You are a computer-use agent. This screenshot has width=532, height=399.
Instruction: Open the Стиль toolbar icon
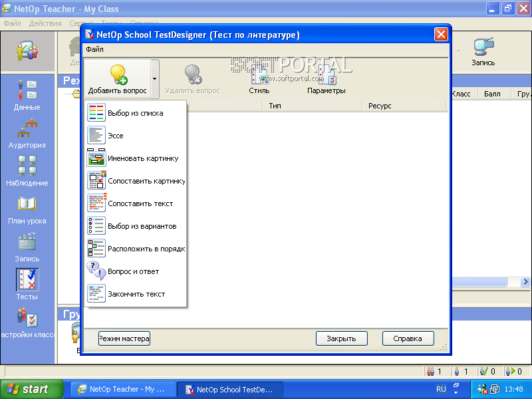click(x=259, y=74)
